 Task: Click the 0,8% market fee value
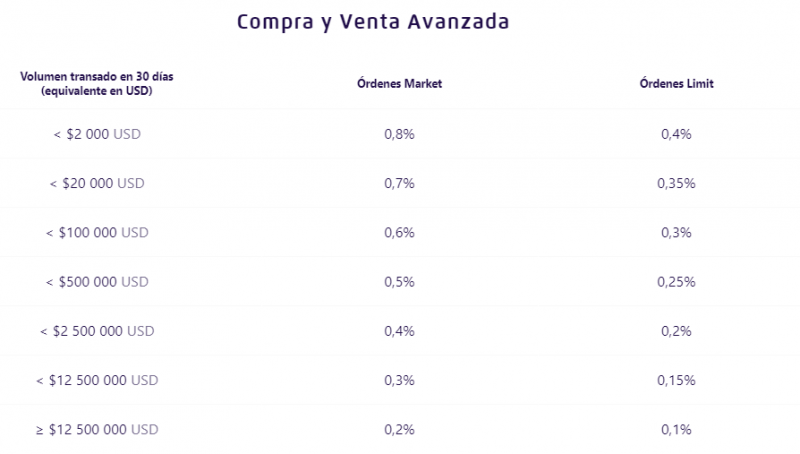pos(399,134)
